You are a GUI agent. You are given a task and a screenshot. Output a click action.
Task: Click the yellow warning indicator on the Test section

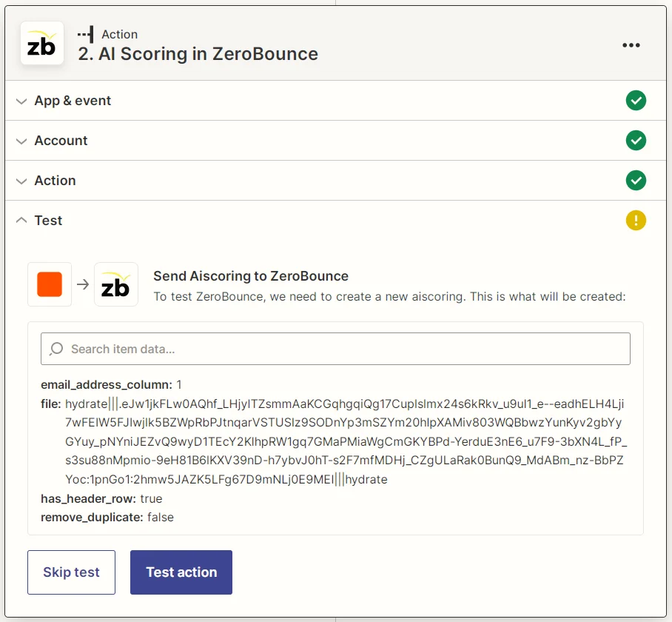click(636, 220)
